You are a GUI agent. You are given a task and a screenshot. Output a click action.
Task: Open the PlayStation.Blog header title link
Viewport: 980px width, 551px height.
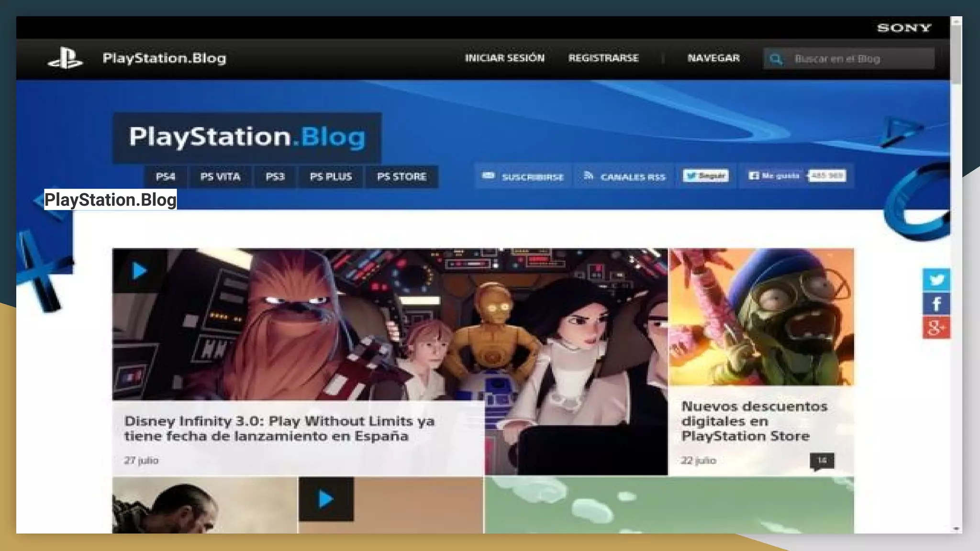[164, 58]
